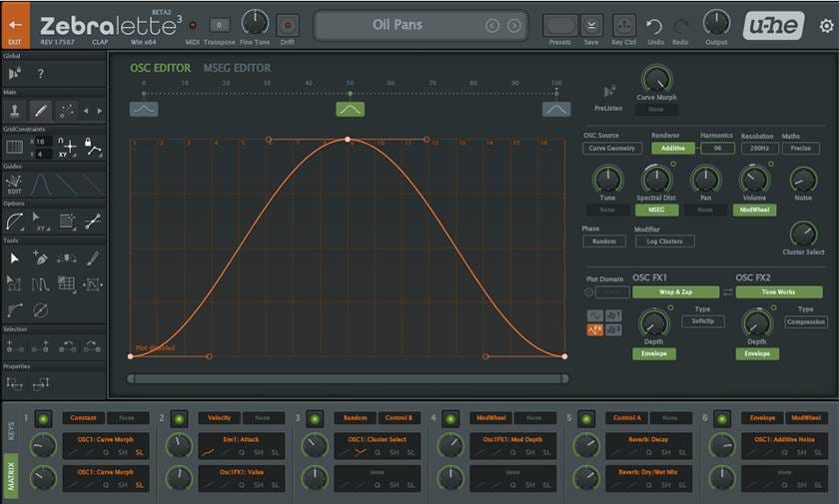Viewport: 839px width, 504px height.
Task: Open the Key Ctrl panel icon
Action: tap(624, 25)
